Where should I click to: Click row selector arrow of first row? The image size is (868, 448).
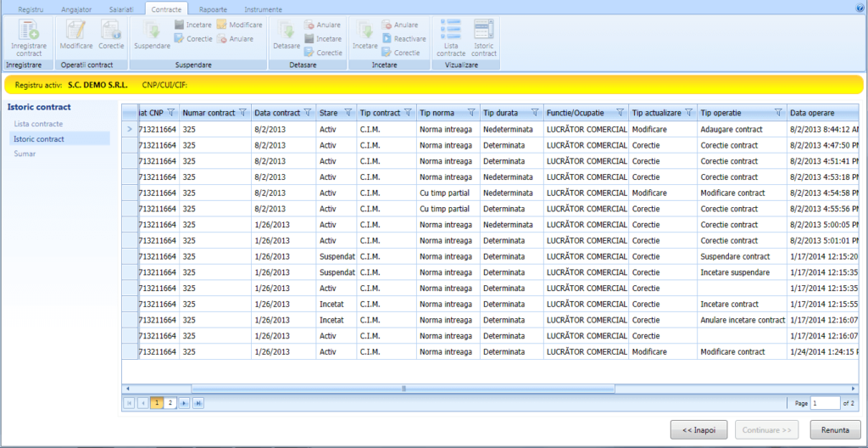[130, 129]
